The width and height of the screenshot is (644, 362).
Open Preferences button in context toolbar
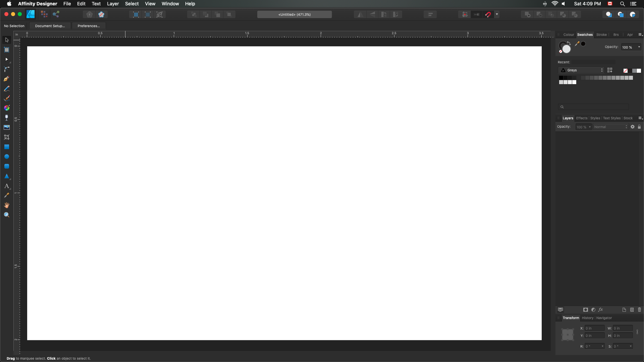[89, 26]
